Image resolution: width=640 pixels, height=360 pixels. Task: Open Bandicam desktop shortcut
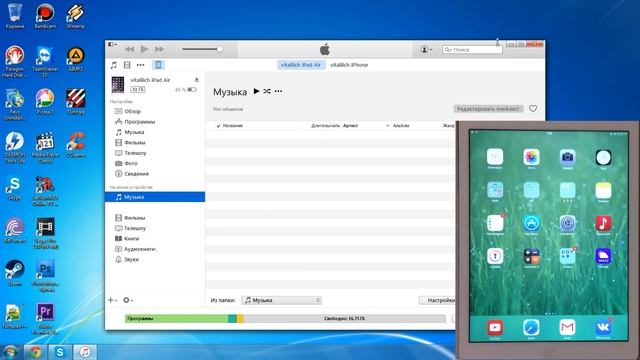pyautogui.click(x=45, y=16)
